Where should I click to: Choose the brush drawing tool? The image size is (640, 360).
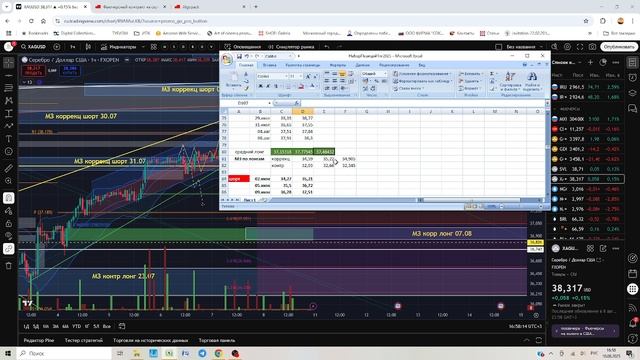[9, 126]
